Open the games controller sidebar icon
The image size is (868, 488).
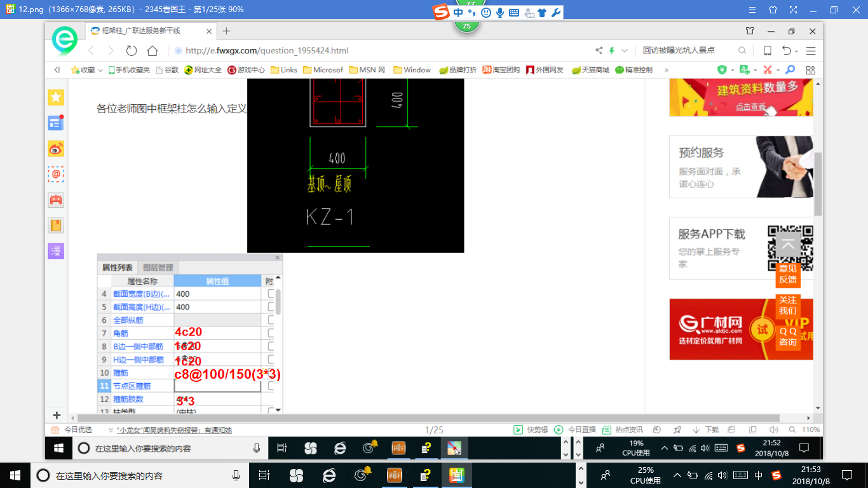(x=56, y=200)
